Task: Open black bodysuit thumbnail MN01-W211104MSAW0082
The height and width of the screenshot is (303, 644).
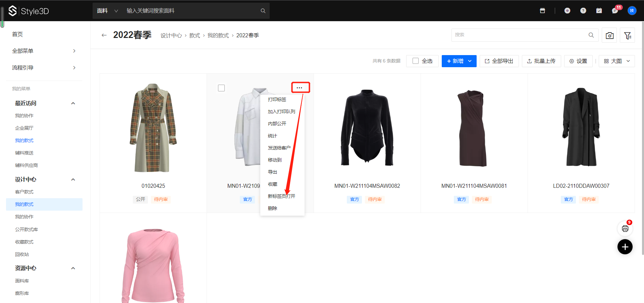Action: coord(367,128)
